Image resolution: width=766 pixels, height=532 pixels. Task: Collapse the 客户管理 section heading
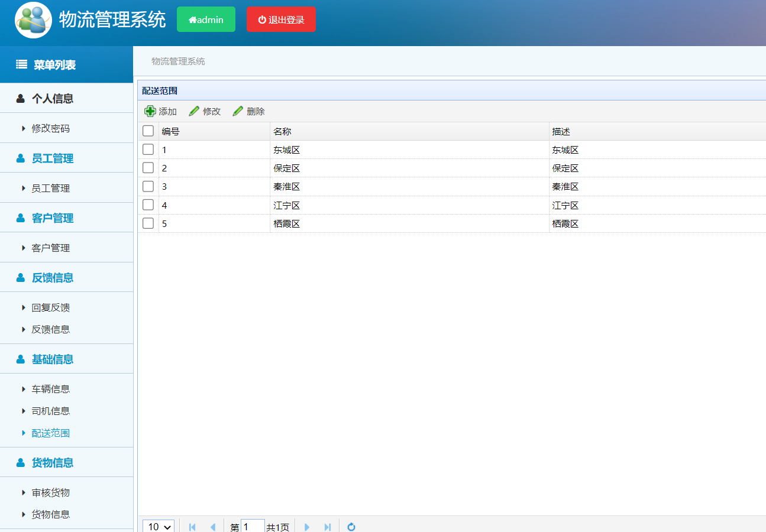[x=66, y=218]
